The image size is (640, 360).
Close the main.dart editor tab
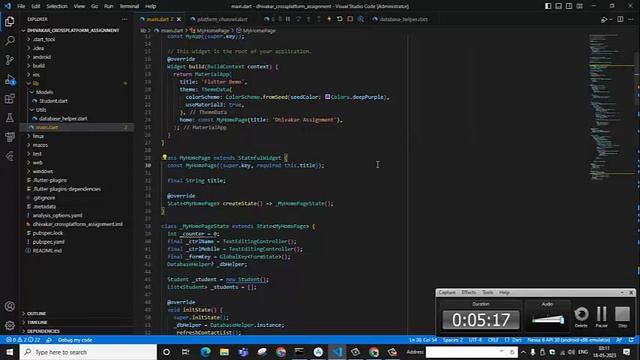[179, 19]
